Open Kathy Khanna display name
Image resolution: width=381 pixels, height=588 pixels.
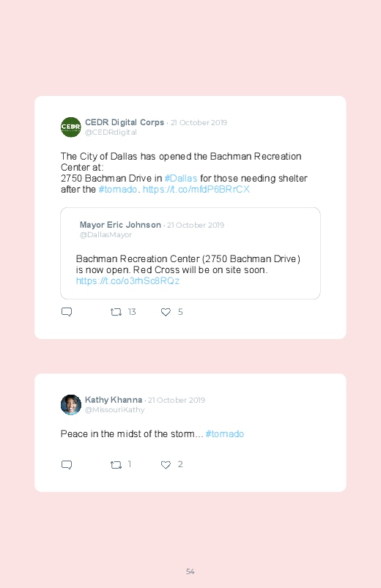[114, 400]
